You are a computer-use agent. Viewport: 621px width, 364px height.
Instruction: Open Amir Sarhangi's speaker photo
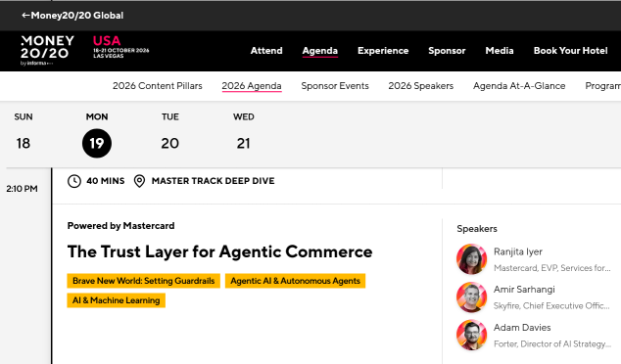point(471,297)
